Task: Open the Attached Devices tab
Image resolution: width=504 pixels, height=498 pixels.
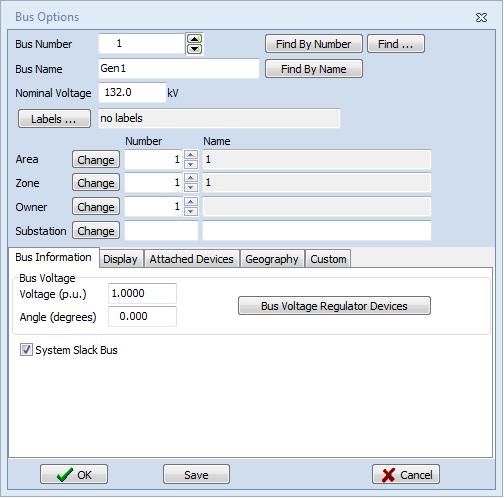Action: coord(191,259)
